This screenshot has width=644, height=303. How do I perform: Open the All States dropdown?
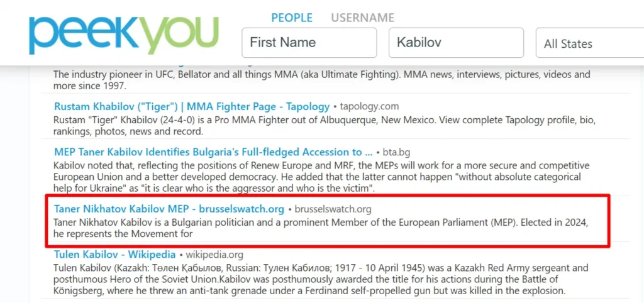[x=590, y=43]
